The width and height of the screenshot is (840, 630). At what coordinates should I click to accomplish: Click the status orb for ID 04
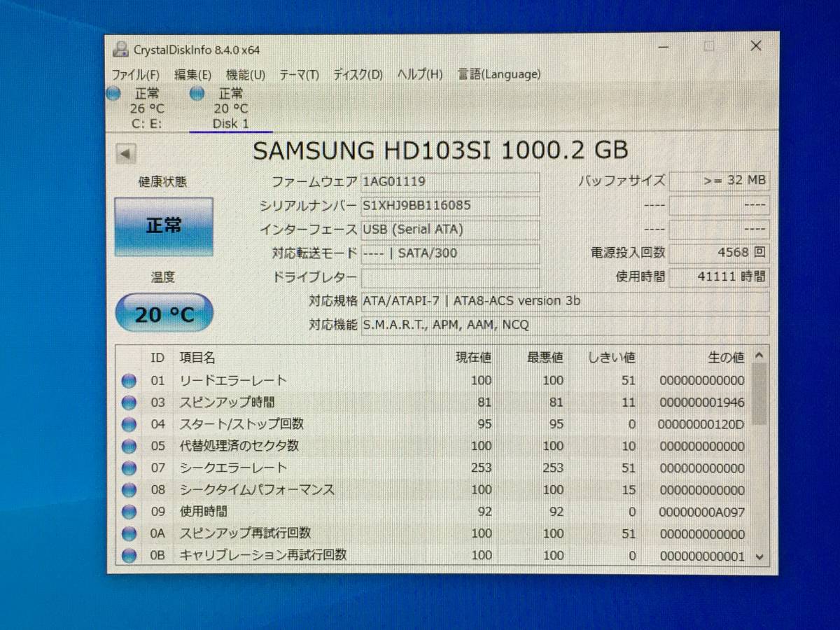[129, 424]
